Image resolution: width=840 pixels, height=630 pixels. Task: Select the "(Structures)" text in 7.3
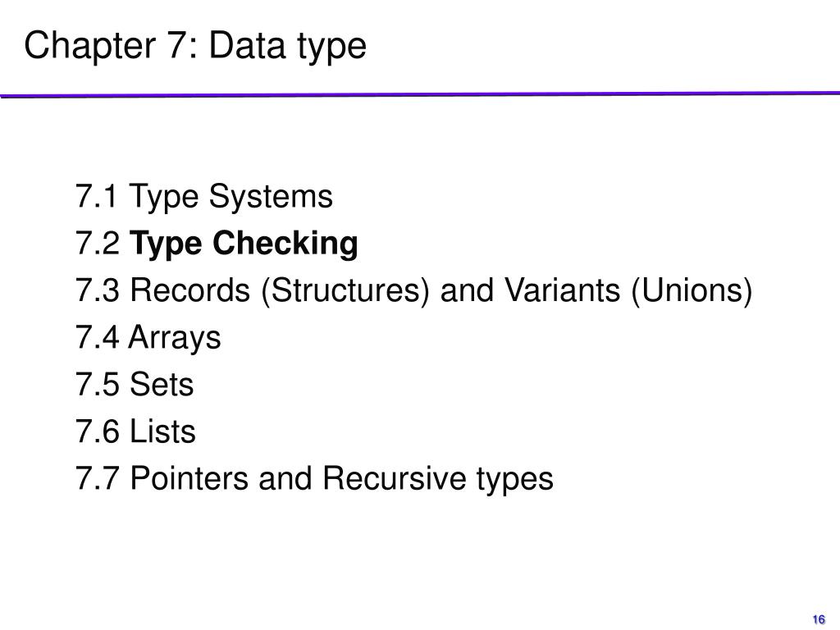(345, 291)
